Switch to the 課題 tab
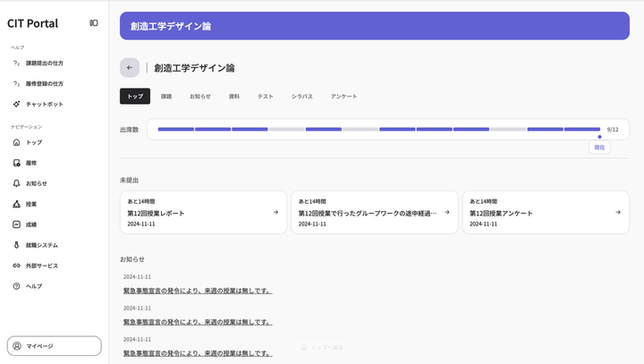Viewport: 644px width, 364px height. coord(166,96)
